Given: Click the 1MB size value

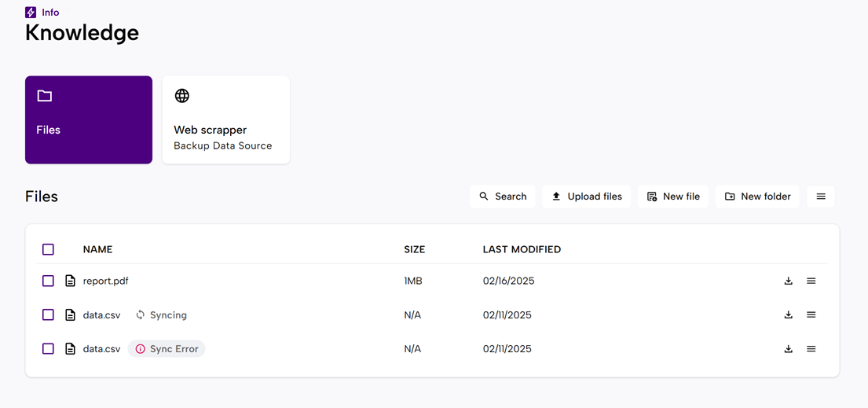Looking at the screenshot, I should click(413, 281).
